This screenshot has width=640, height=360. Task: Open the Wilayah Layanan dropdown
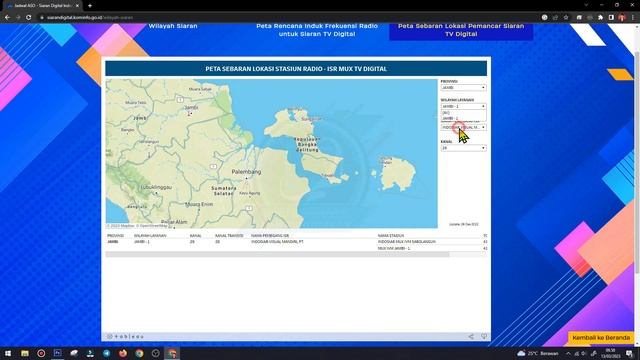[x=463, y=106]
